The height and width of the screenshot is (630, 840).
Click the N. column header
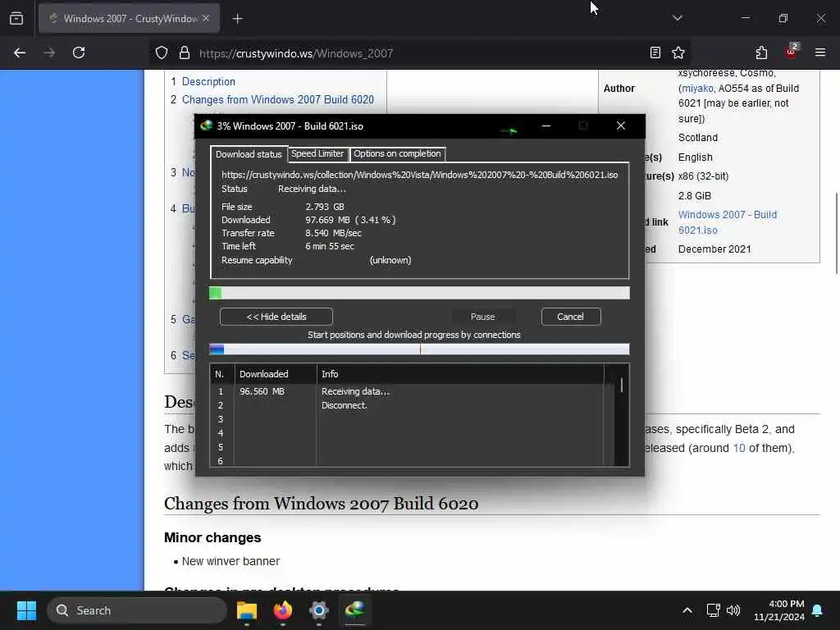click(221, 374)
